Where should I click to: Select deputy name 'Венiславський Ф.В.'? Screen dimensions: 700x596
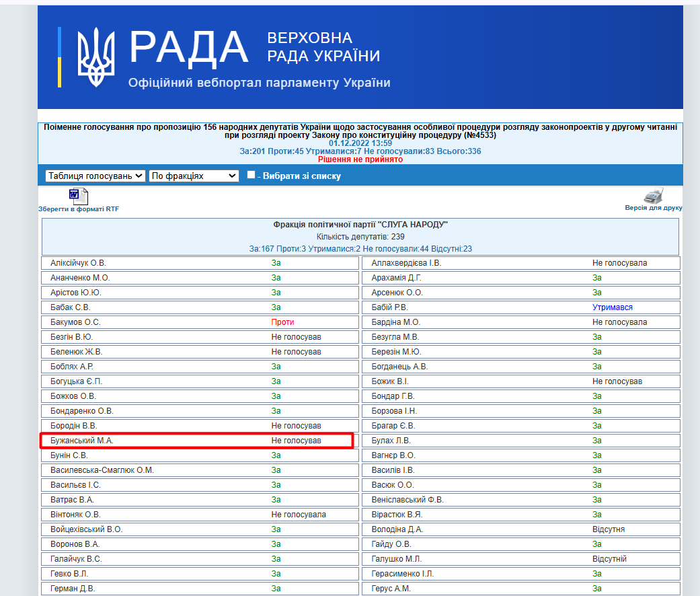[x=407, y=500]
